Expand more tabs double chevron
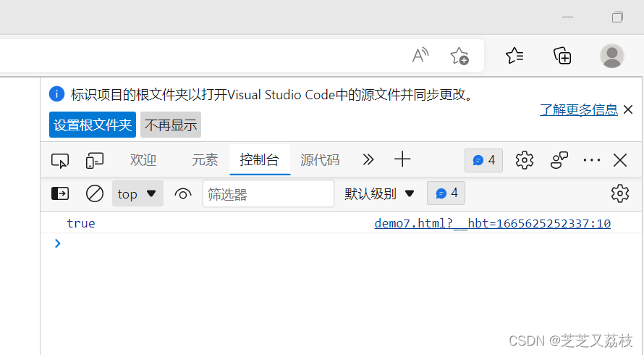Screen dimensions: 644x355 click(368, 159)
